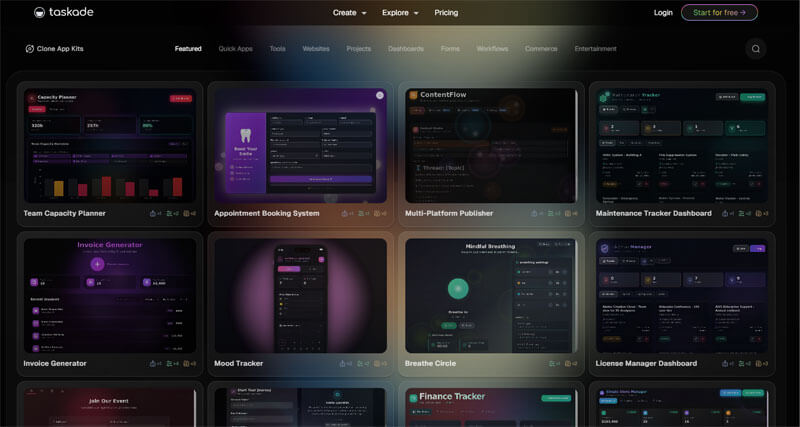This screenshot has height=427, width=800.
Task: Open the Invoice Generator title link
Action: [55, 364]
